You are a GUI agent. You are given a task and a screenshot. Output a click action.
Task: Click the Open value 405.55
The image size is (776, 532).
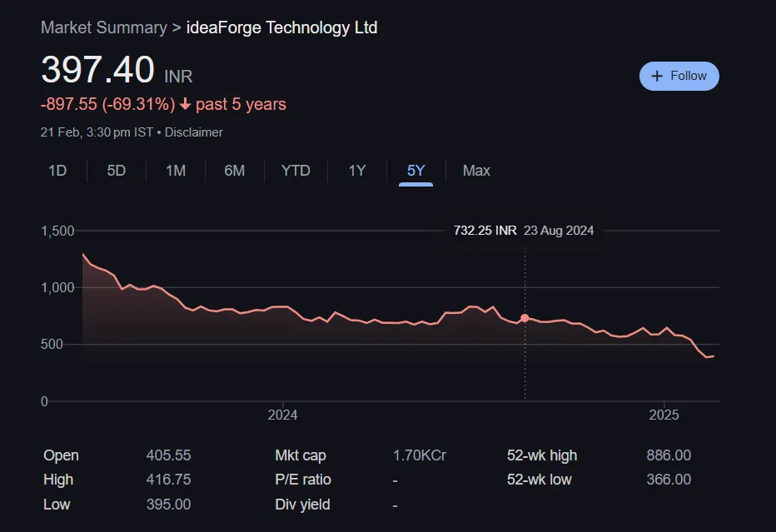coord(168,455)
